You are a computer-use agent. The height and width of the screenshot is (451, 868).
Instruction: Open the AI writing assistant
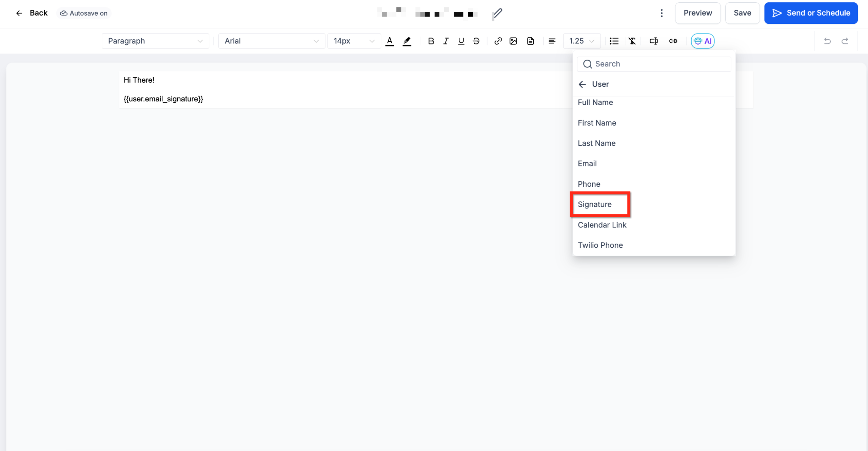point(703,41)
